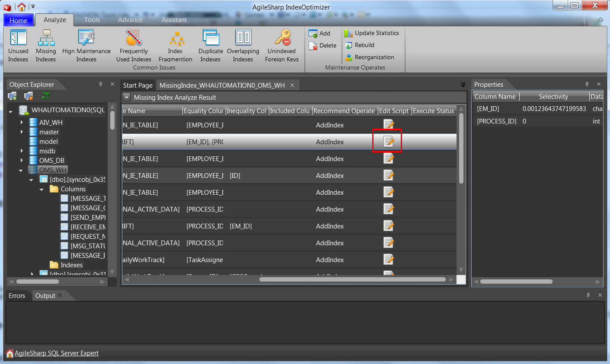Run Update Statistics
The height and width of the screenshot is (364, 610).
pyautogui.click(x=371, y=33)
